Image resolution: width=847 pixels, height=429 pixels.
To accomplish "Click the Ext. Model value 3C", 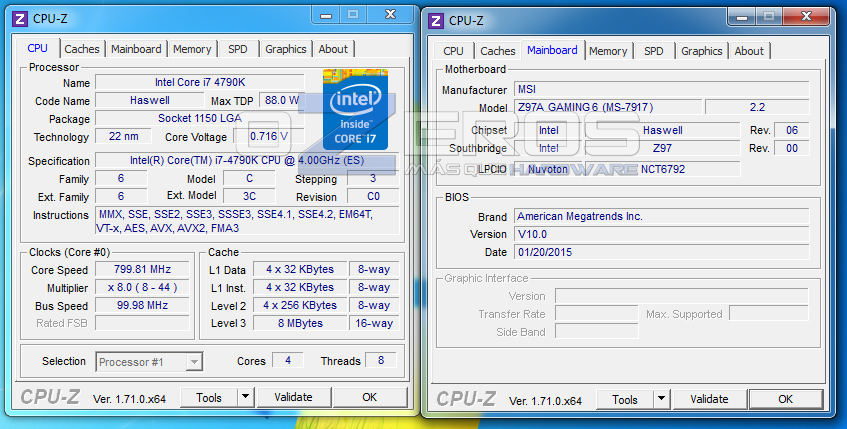I will point(249,196).
